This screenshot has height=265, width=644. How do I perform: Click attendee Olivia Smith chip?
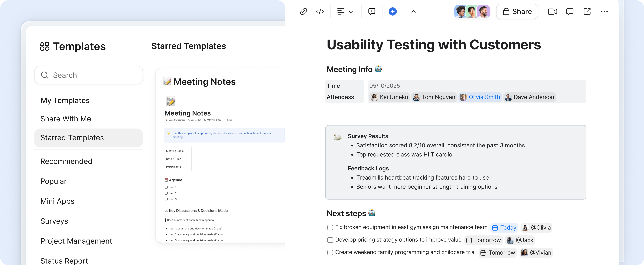pos(480,97)
